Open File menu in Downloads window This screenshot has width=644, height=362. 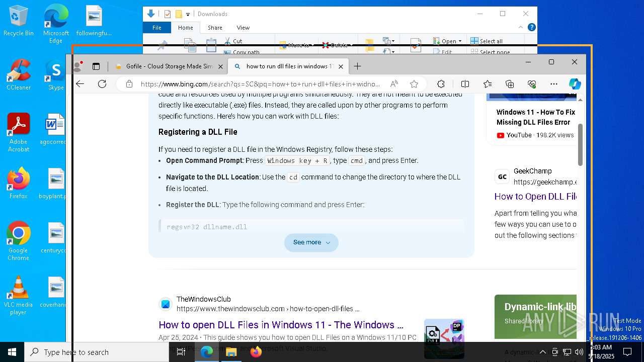coord(157,28)
